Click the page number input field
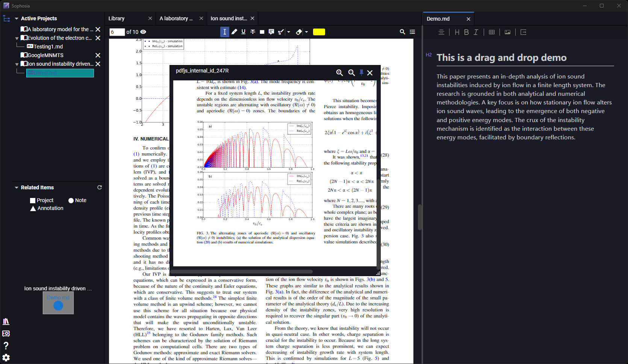The width and height of the screenshot is (628, 364). click(117, 32)
